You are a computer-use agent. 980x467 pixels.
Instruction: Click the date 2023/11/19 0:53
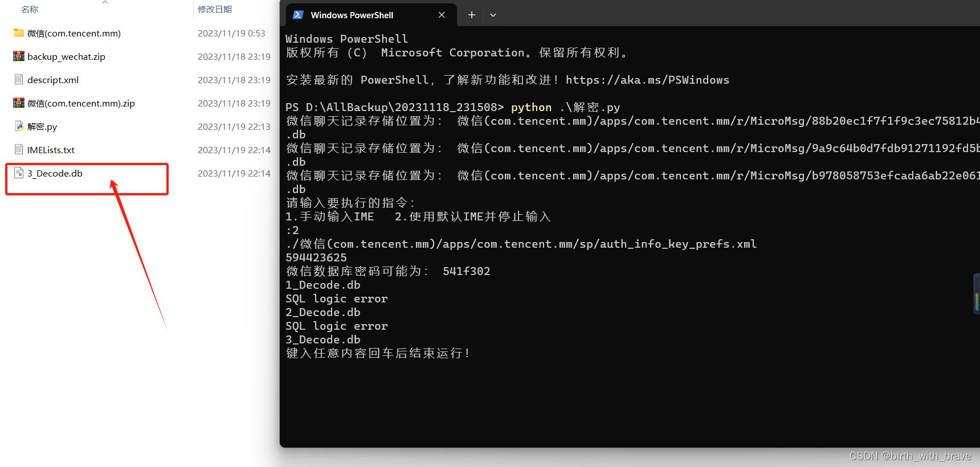231,33
